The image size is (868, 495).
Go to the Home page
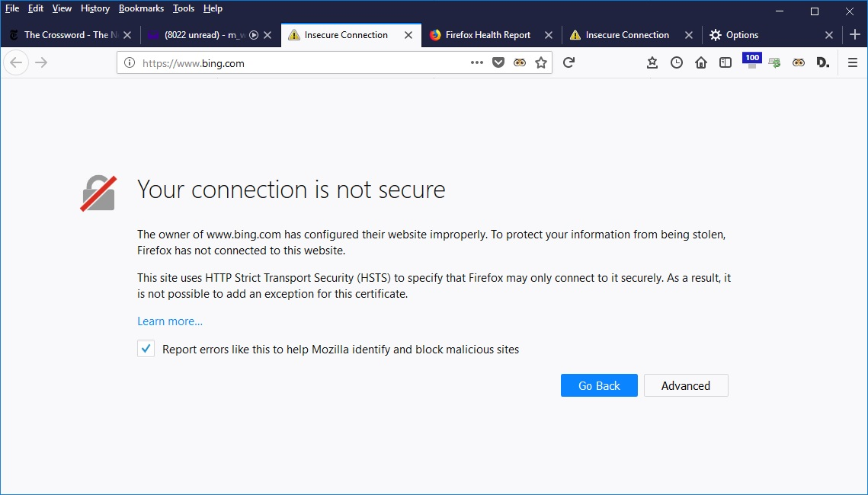[701, 63]
